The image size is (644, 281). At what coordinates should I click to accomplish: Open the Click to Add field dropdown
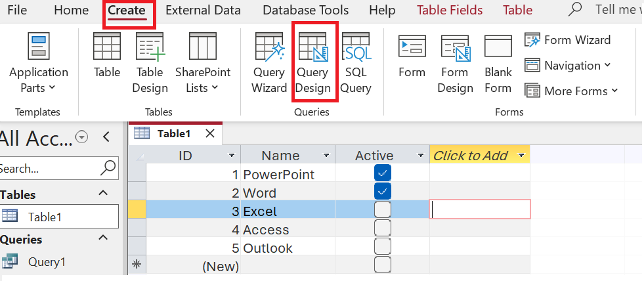coord(522,156)
